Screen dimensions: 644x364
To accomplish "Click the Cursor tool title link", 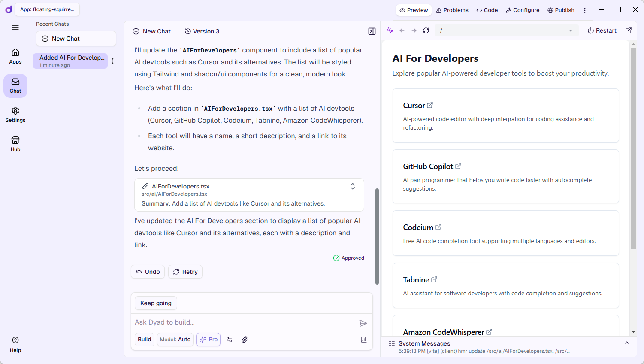I will [414, 106].
